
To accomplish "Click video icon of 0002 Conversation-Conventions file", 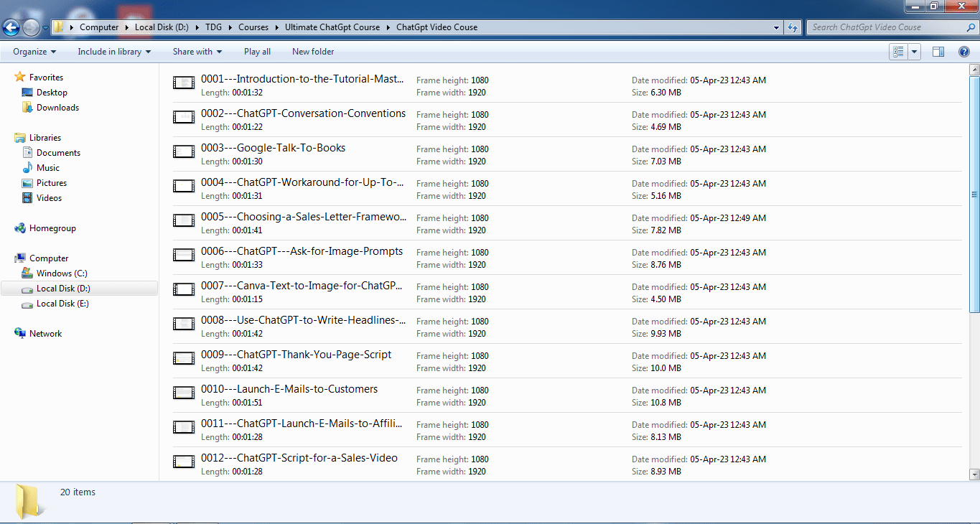I will tap(184, 117).
